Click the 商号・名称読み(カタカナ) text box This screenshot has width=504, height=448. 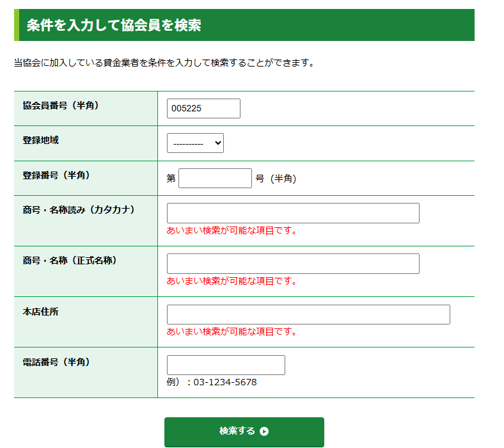(x=293, y=213)
